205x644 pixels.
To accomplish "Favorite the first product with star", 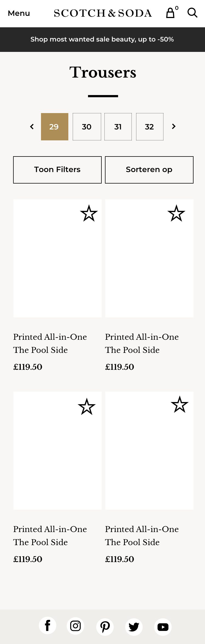I will [x=89, y=213].
